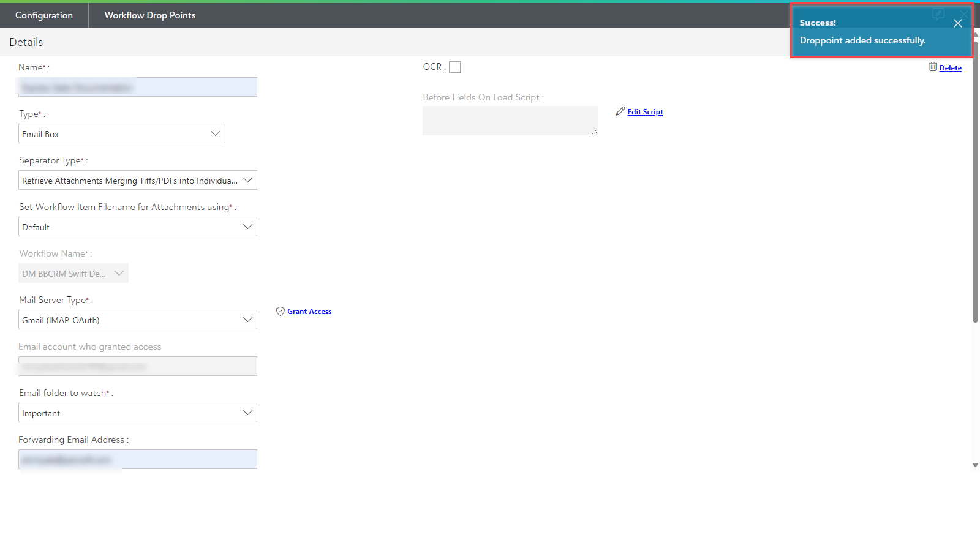Click the Grant Access link
This screenshot has height=551, width=980.
pyautogui.click(x=309, y=312)
